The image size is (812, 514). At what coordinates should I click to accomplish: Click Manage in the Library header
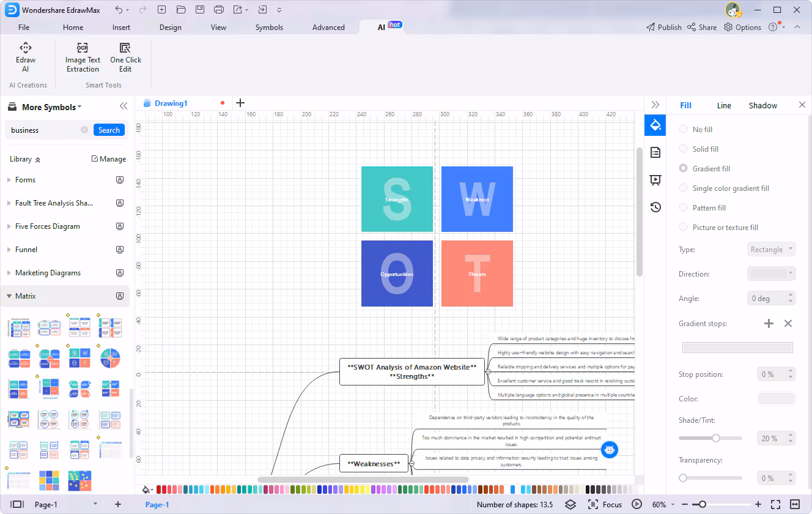(x=109, y=159)
